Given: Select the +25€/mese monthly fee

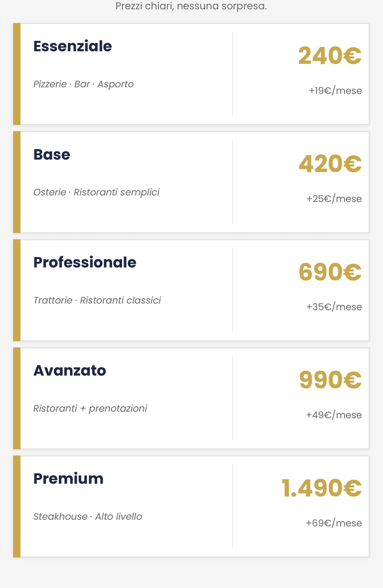Looking at the screenshot, I should (x=334, y=199).
